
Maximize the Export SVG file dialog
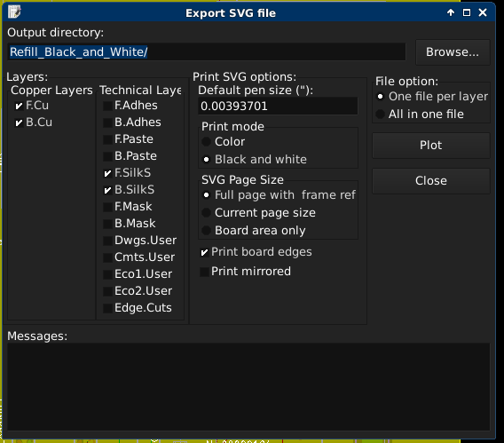(x=467, y=12)
